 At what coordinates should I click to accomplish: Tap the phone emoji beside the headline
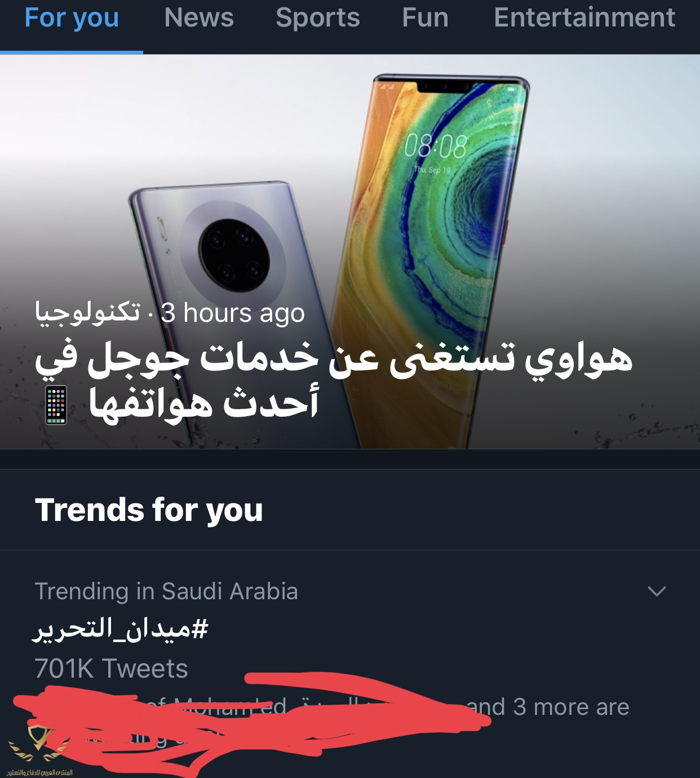coord(56,405)
